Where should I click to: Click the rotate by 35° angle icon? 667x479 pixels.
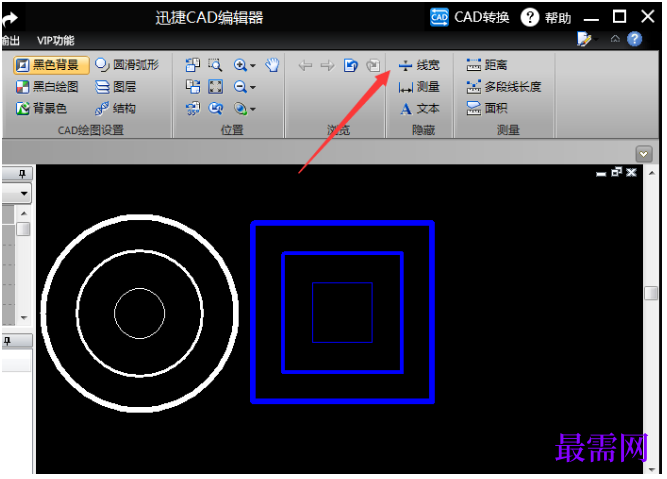click(193, 108)
